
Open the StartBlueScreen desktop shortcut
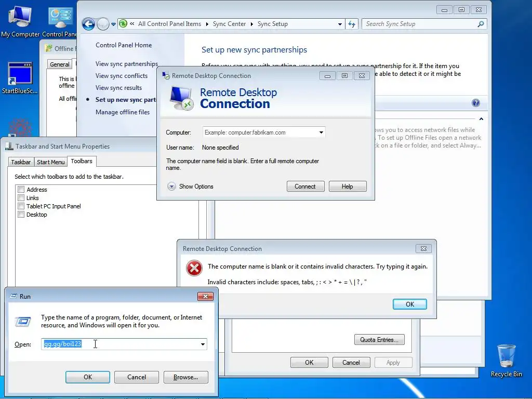click(20, 77)
